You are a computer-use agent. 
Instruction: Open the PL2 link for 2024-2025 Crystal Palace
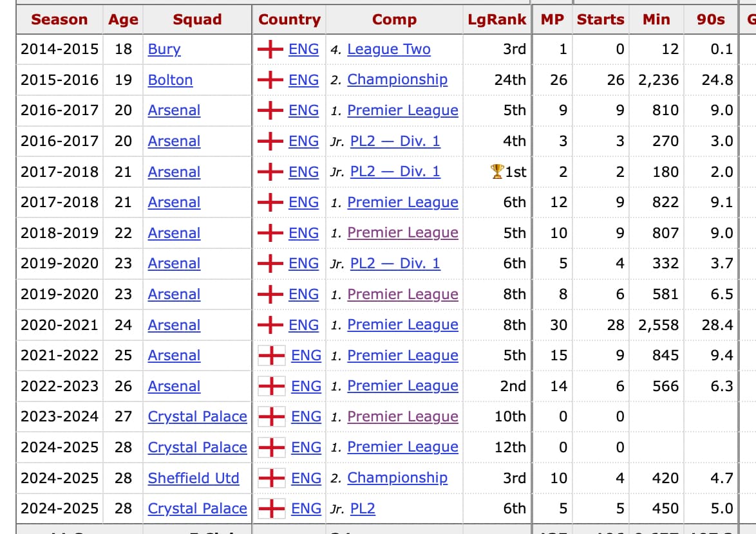click(363, 508)
